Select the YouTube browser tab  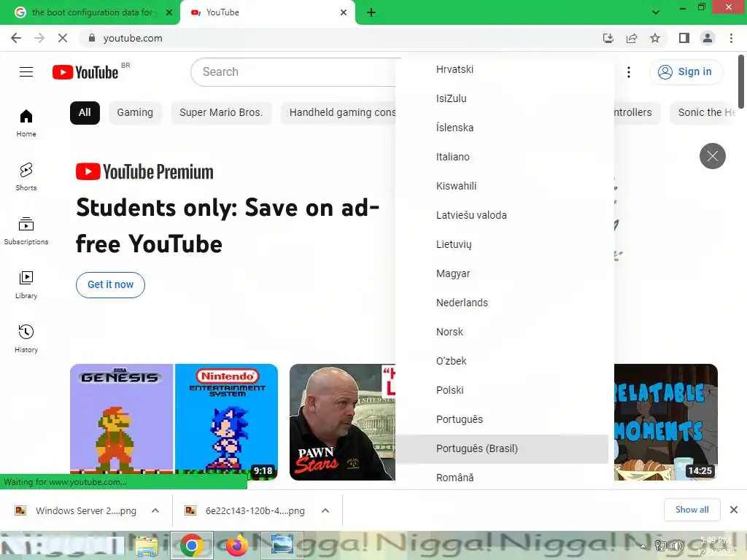(267, 12)
